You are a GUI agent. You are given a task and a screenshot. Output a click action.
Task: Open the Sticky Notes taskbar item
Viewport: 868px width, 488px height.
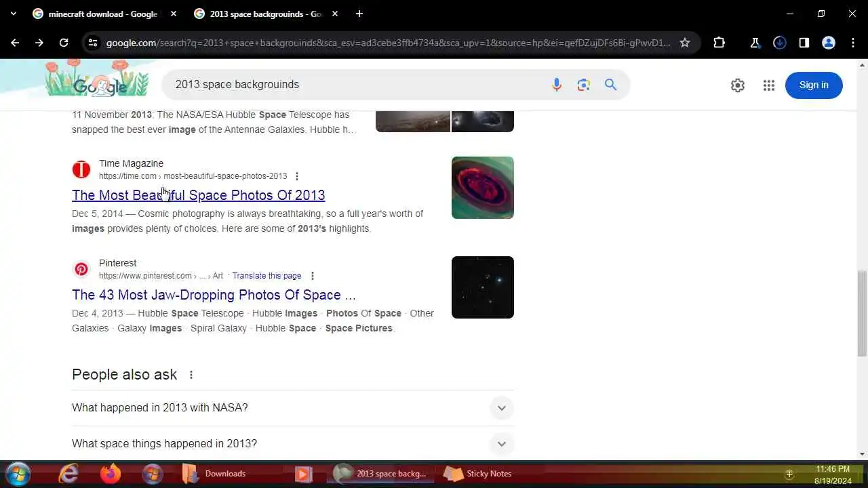[477, 474]
